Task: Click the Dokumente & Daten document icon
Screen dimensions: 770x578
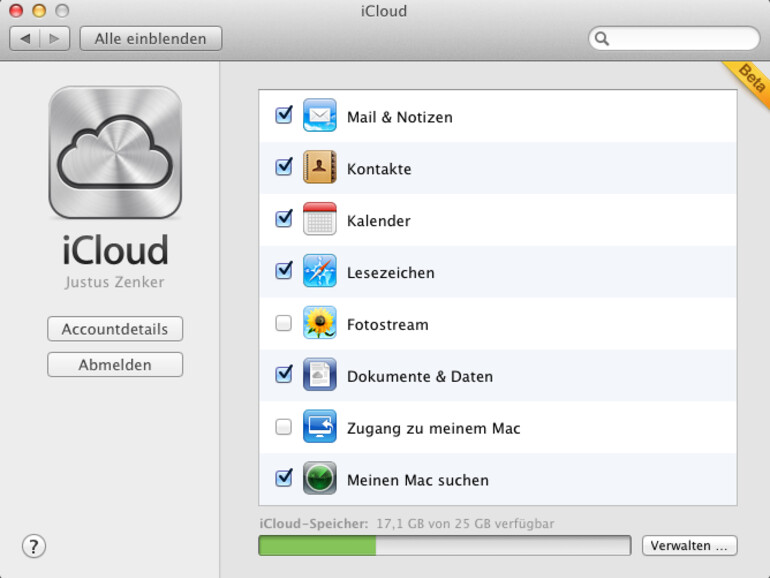Action: 320,374
